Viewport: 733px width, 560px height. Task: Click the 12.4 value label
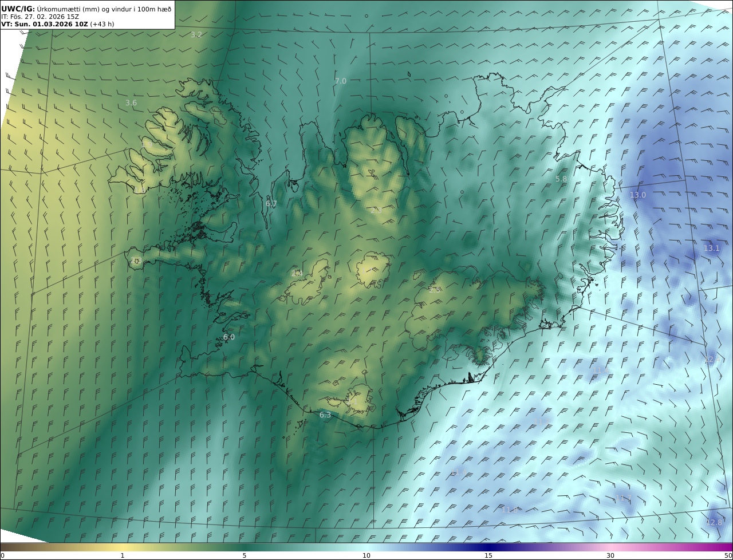click(x=711, y=360)
